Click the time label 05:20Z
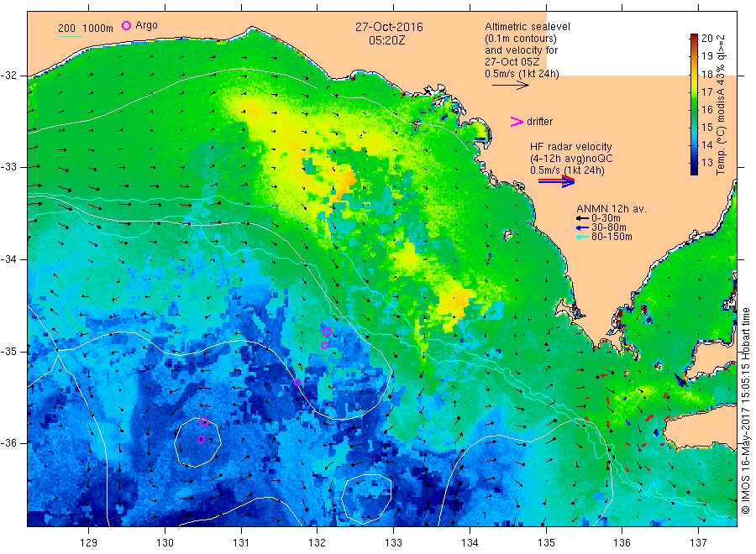Viewport: 756px width, 554px height. [386, 40]
